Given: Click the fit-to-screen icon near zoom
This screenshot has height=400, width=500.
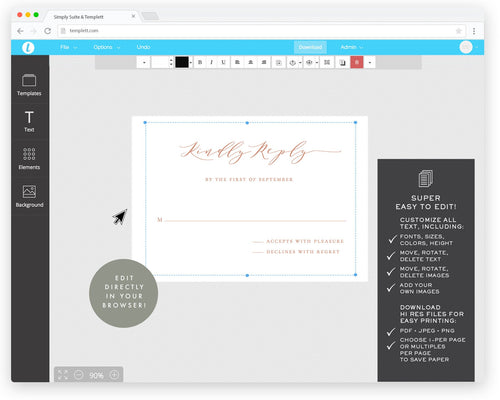Looking at the screenshot, I should tap(62, 375).
